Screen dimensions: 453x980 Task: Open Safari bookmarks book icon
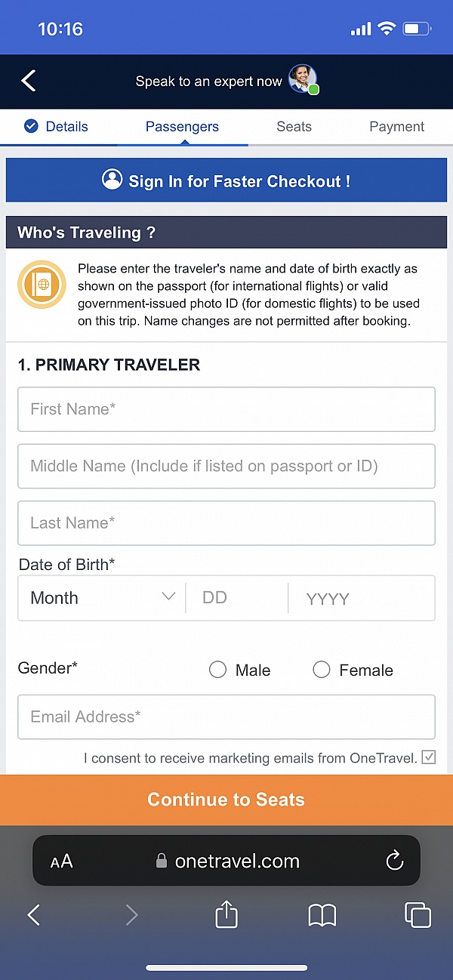pyautogui.click(x=322, y=915)
